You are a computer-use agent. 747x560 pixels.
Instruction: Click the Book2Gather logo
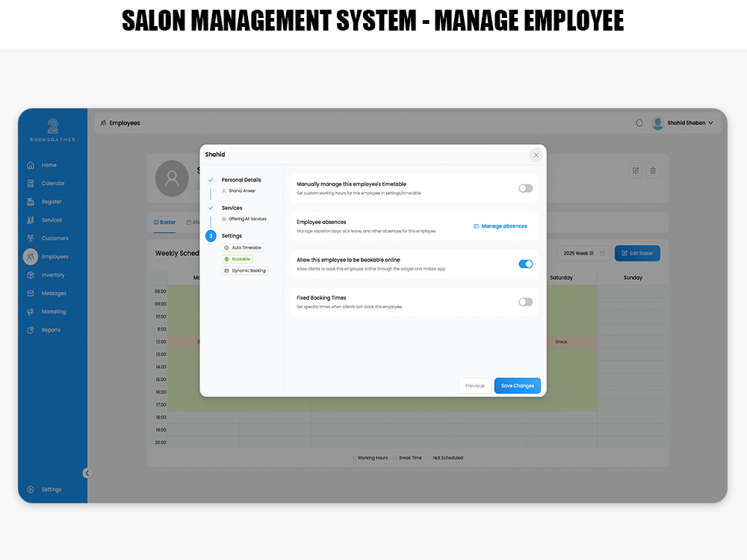click(x=52, y=130)
